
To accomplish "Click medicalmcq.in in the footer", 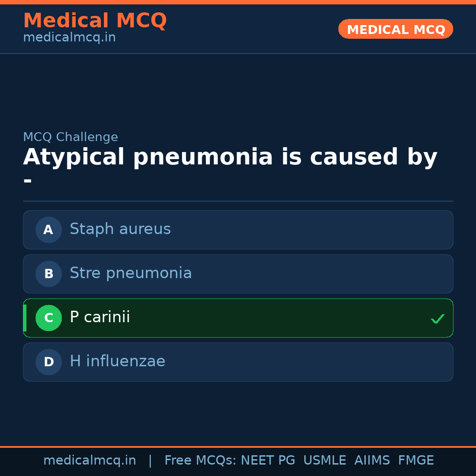I will pyautogui.click(x=90, y=460).
